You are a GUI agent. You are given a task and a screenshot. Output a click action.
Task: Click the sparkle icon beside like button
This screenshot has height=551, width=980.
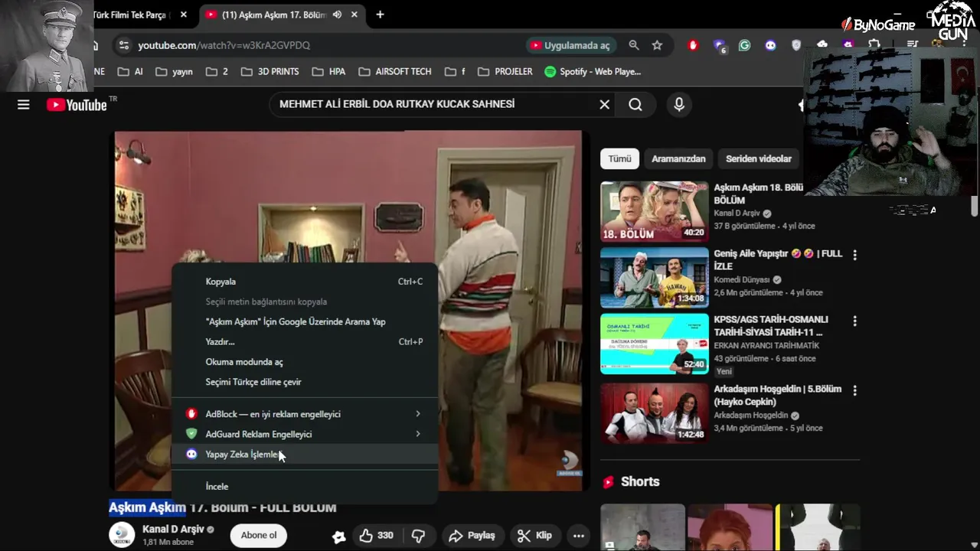338,536
